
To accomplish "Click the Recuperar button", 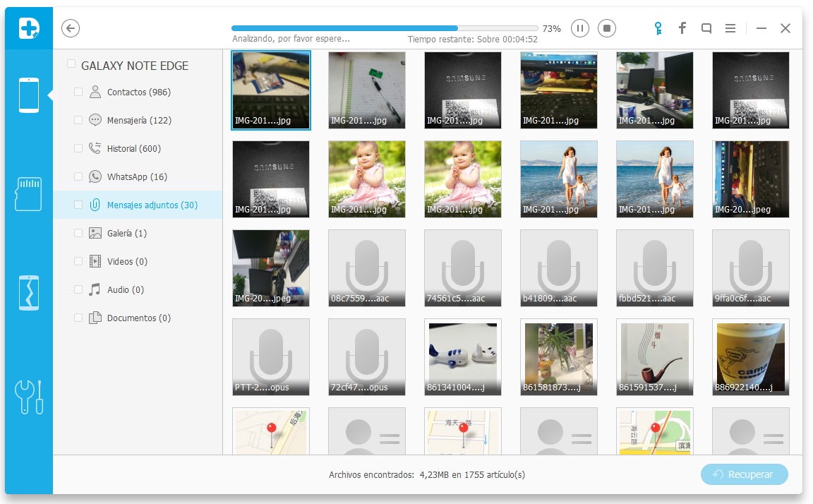I will tap(744, 474).
